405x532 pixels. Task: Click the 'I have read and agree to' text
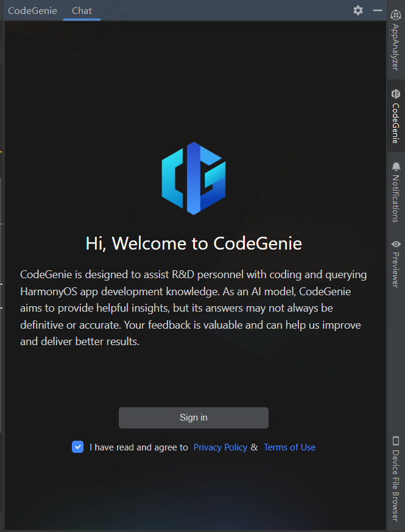(x=139, y=447)
